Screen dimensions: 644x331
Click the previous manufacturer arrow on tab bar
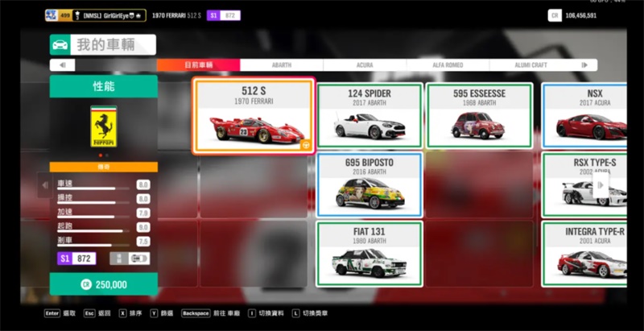(x=63, y=65)
